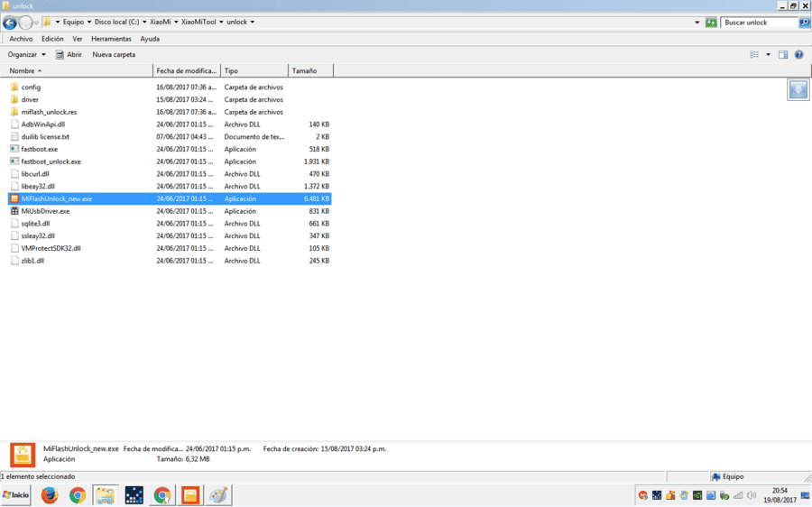
Task: Open the address bar history dropdown
Action: tap(697, 23)
